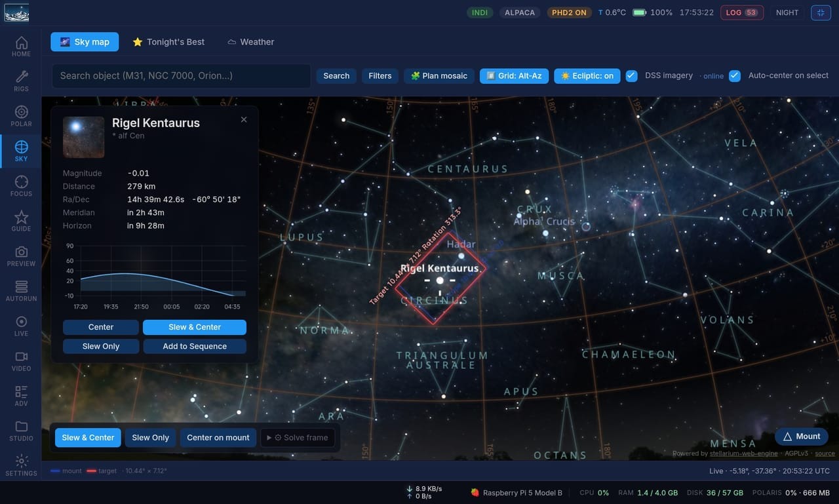Screen dimensions: 839x504
Task: Open Settings in the sidebar
Action: tap(21, 465)
